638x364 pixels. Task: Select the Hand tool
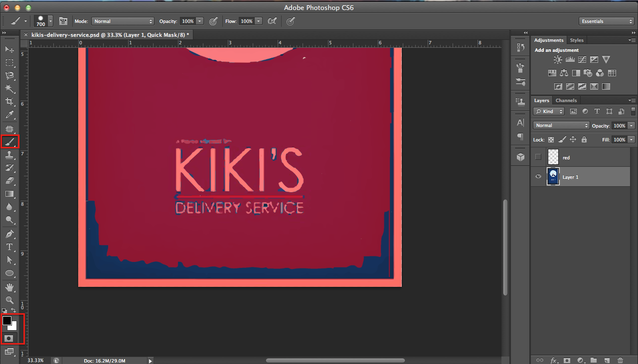click(9, 287)
